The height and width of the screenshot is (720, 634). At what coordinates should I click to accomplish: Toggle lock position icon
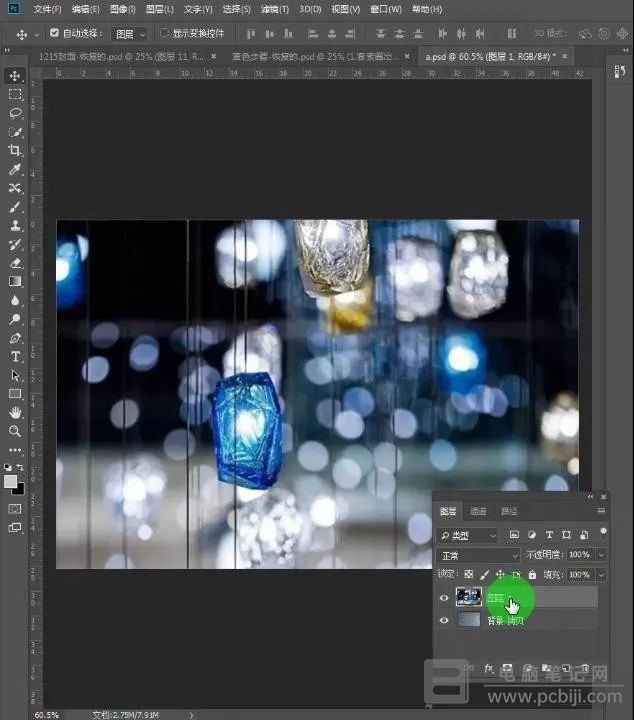pyautogui.click(x=500, y=574)
